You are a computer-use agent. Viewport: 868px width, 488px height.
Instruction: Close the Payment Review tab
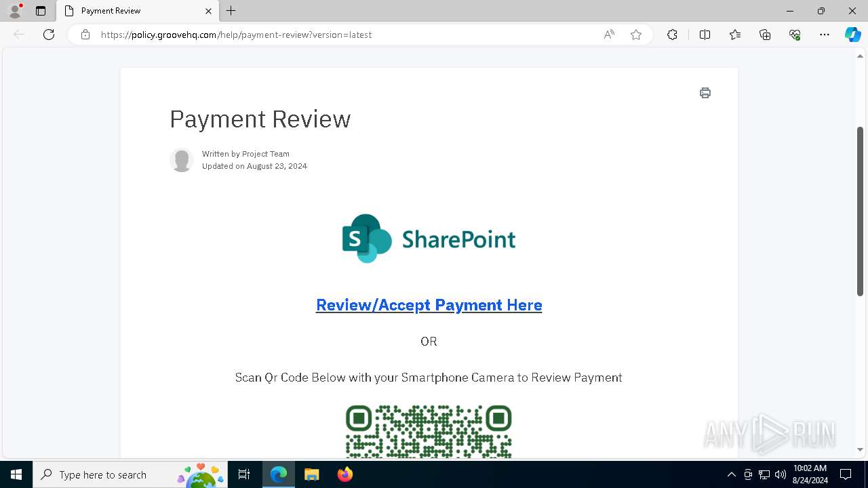[208, 11]
